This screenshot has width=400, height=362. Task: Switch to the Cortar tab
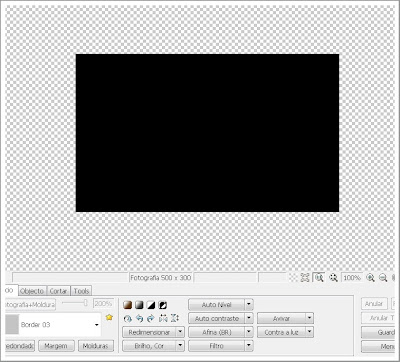coord(58,291)
